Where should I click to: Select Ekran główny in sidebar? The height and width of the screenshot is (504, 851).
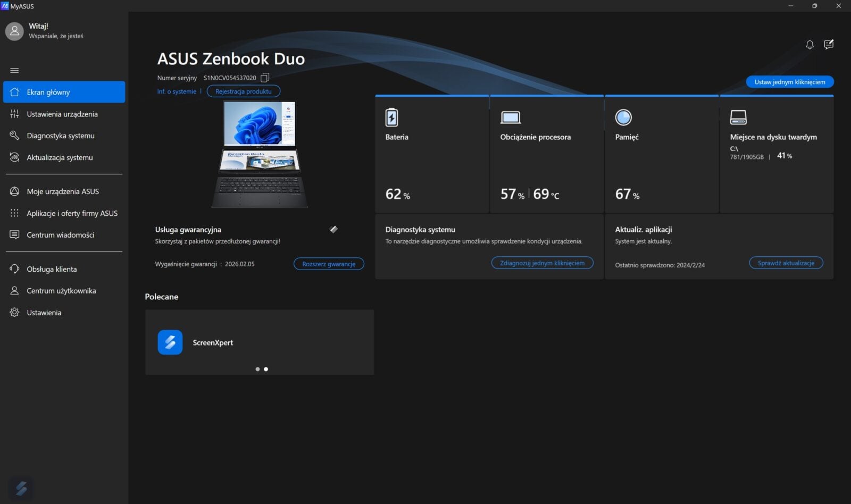[x=64, y=92]
